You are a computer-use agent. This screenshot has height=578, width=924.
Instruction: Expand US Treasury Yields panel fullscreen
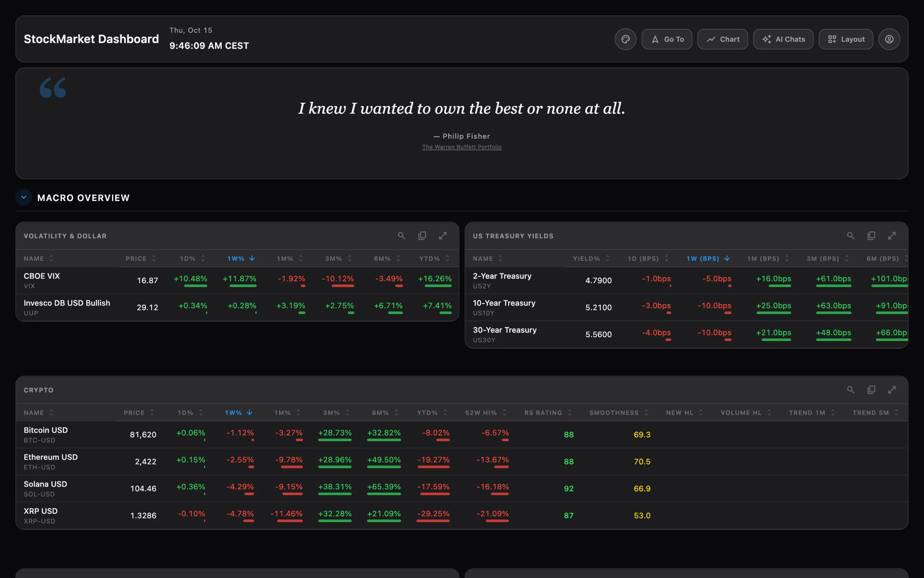892,235
